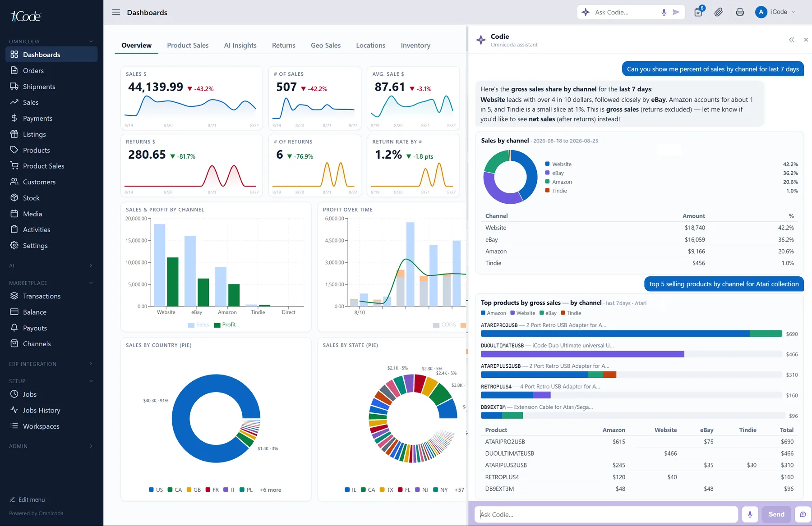Toggle TX in Sales by State legend

[x=387, y=490]
